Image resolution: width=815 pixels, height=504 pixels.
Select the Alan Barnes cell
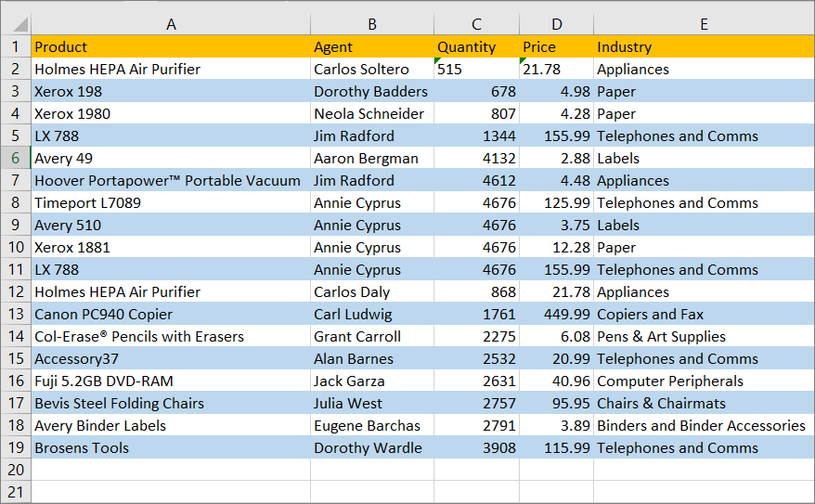click(372, 358)
